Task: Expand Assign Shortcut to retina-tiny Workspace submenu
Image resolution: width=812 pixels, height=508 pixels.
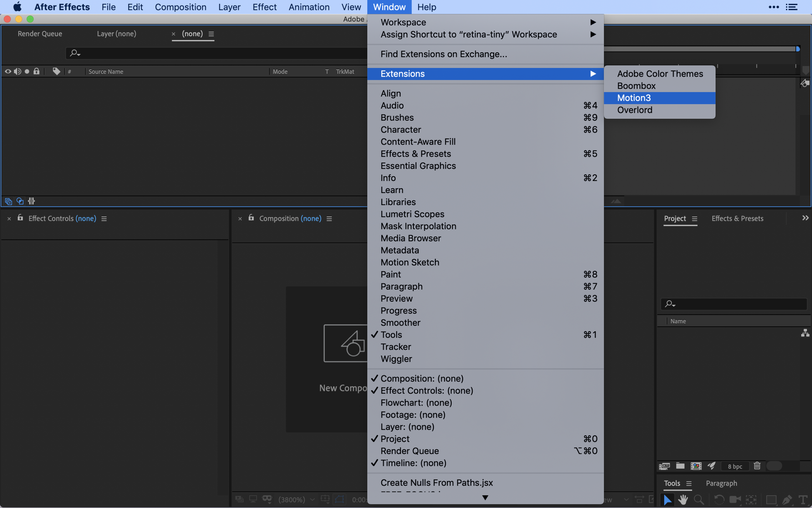Action: pos(485,34)
